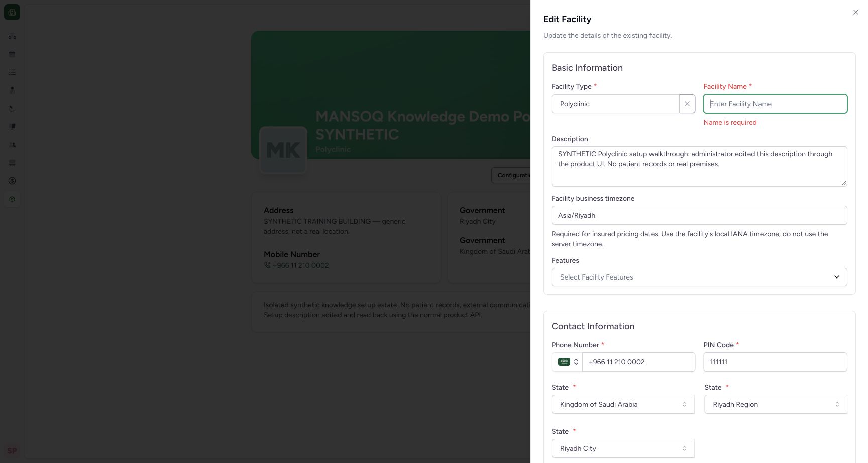This screenshot has width=868, height=463.
Task: Open the organization chart icon in sidebar
Action: pyautogui.click(x=12, y=36)
